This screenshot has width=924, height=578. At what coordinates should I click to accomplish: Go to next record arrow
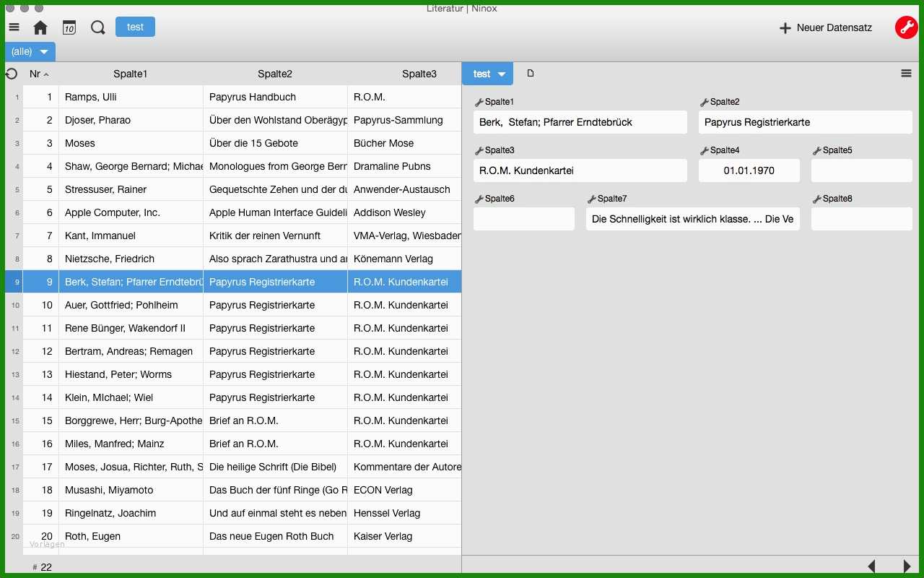click(907, 566)
